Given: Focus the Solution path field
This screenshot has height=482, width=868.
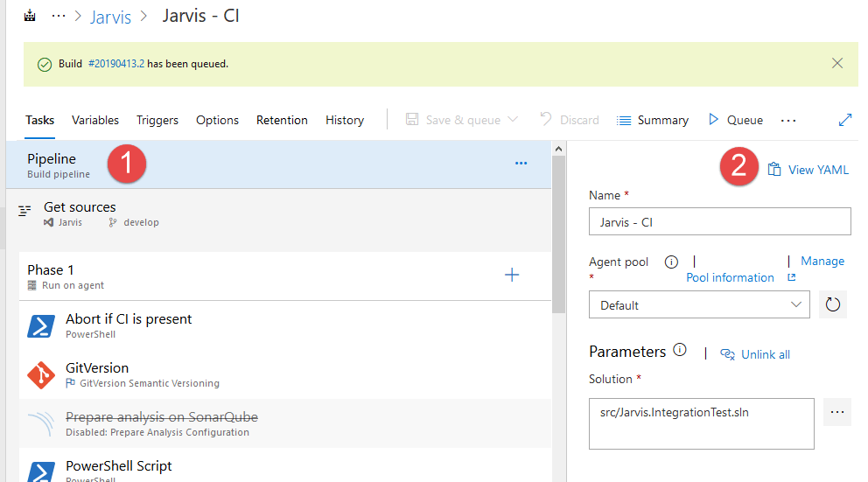Looking at the screenshot, I should pyautogui.click(x=702, y=423).
